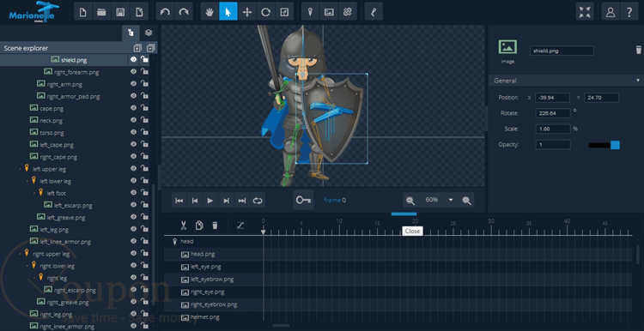
Task: Collapse the right upper leg bone
Action: click(x=21, y=254)
